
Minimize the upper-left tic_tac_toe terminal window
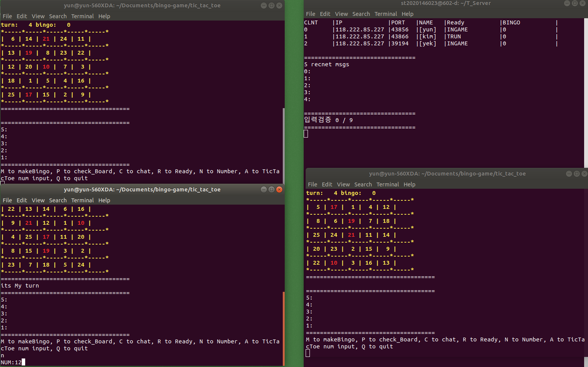click(x=264, y=5)
